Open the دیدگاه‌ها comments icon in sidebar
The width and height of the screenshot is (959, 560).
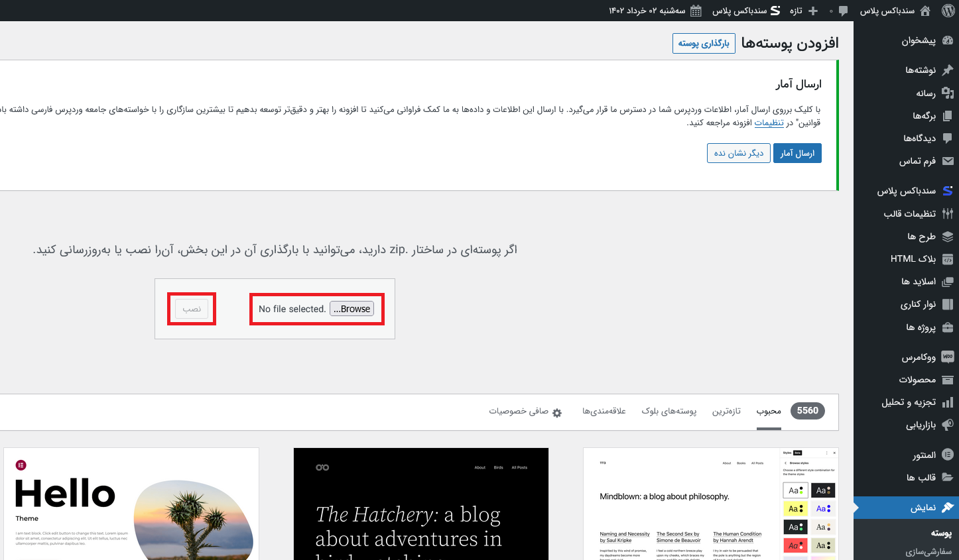click(x=948, y=138)
